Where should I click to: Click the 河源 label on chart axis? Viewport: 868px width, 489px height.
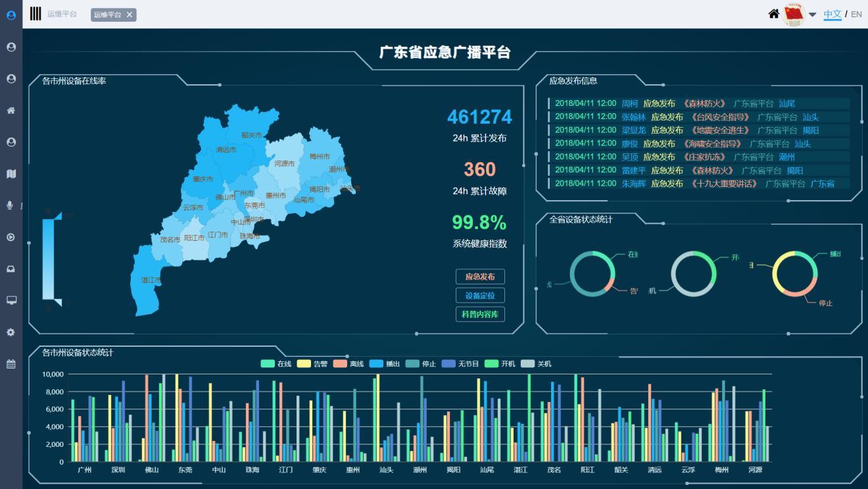(x=756, y=470)
